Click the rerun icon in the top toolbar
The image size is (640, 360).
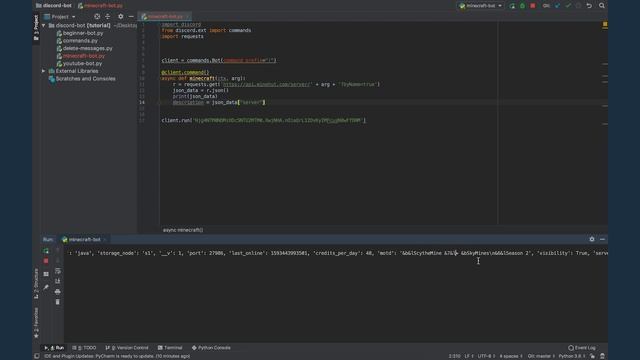coord(512,6)
